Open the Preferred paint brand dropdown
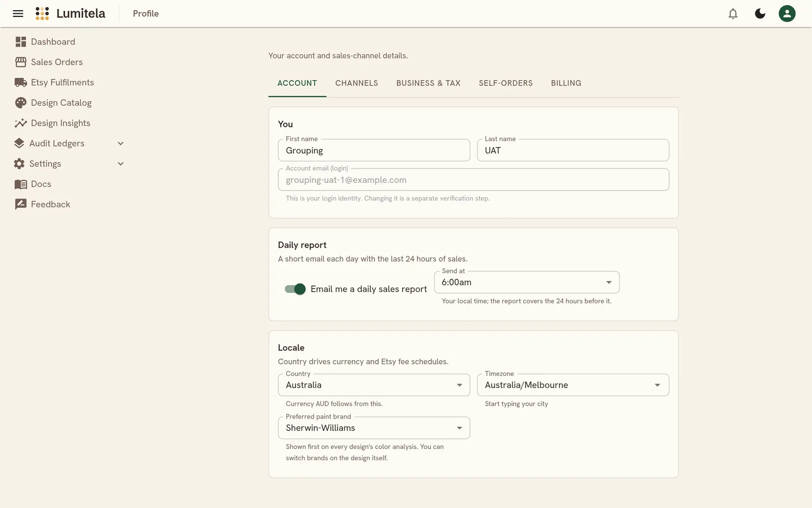Image resolution: width=812 pixels, height=508 pixels. pos(374,428)
